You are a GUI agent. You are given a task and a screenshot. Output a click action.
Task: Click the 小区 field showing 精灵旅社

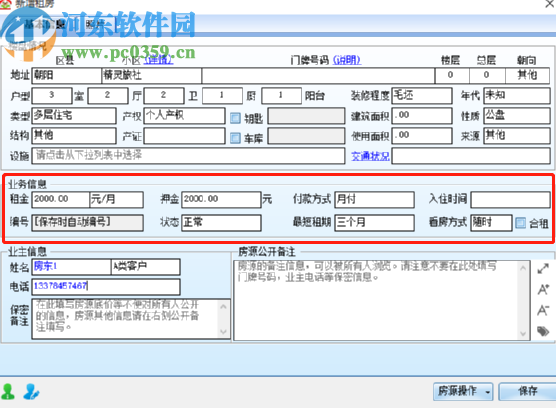coord(152,76)
